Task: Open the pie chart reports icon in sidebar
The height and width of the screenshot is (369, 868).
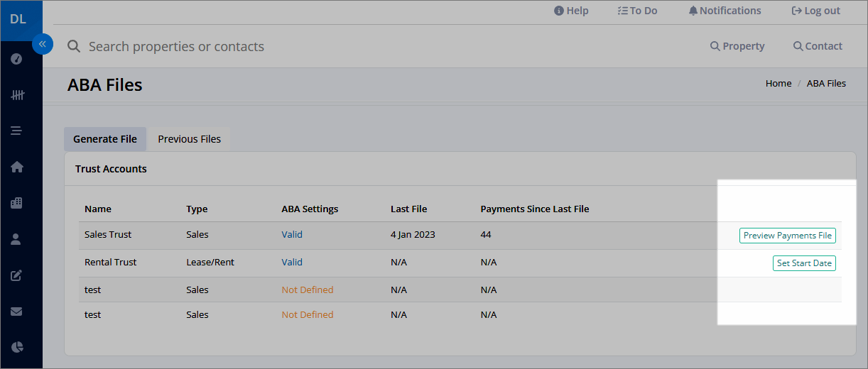Action: [x=17, y=347]
